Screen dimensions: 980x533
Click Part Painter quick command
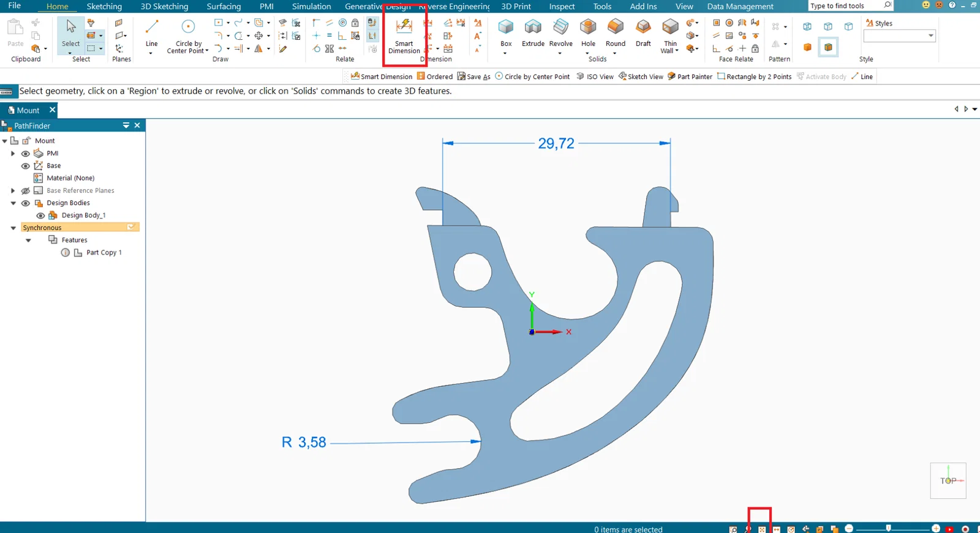pyautogui.click(x=690, y=76)
